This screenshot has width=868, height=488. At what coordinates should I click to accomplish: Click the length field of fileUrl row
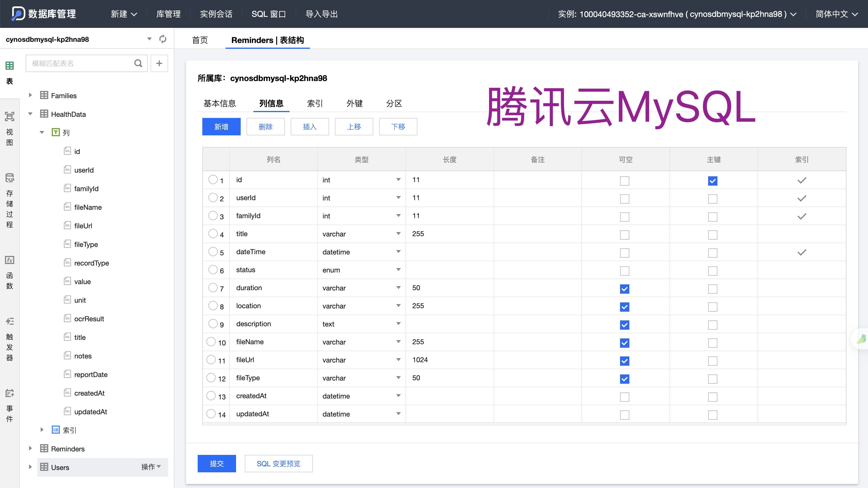point(449,360)
